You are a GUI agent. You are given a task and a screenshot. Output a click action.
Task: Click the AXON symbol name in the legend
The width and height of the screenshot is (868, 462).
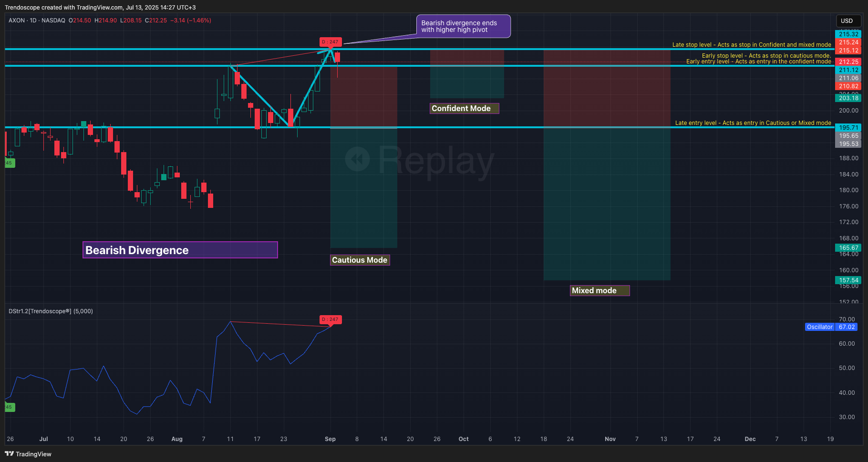[17, 21]
